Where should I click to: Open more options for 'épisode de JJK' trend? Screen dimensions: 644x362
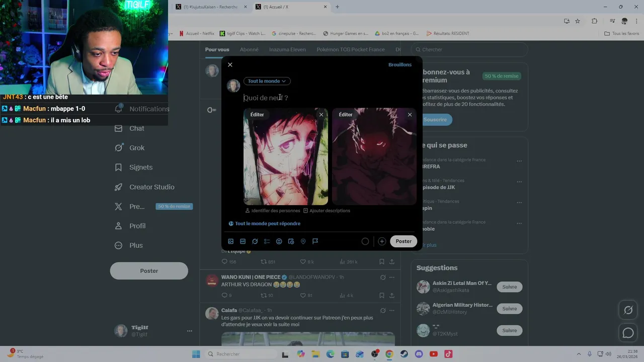[x=519, y=182]
